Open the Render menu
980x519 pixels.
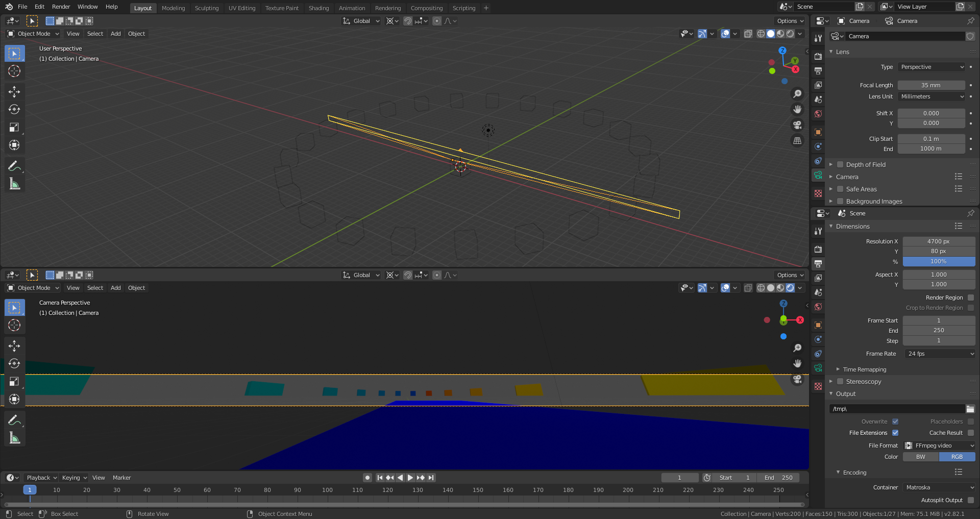pos(61,7)
